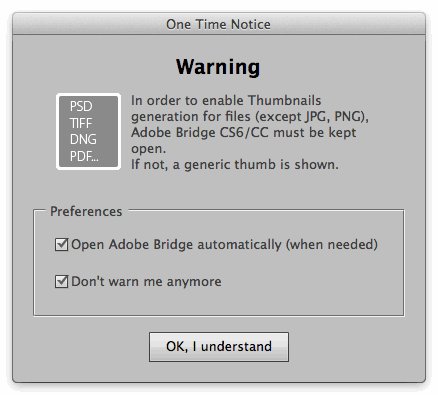Uncheck the Don't warn me anymore checkbox
Screen dimensions: 438x395
[x=61, y=282]
